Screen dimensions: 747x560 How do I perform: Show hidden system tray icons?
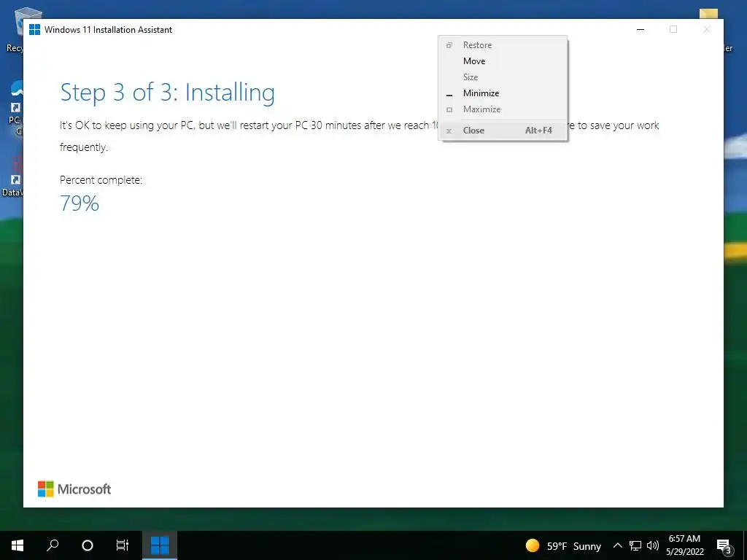[x=617, y=545]
